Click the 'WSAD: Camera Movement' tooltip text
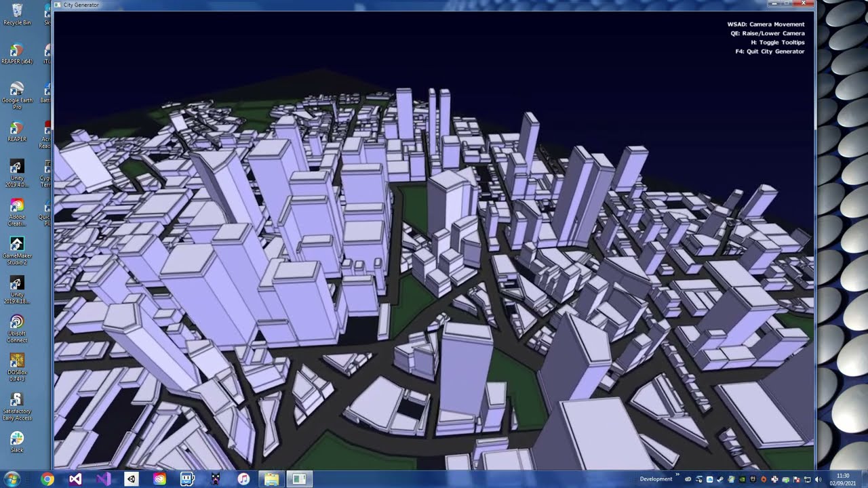Viewport: 868px width, 488px height. tap(766, 24)
